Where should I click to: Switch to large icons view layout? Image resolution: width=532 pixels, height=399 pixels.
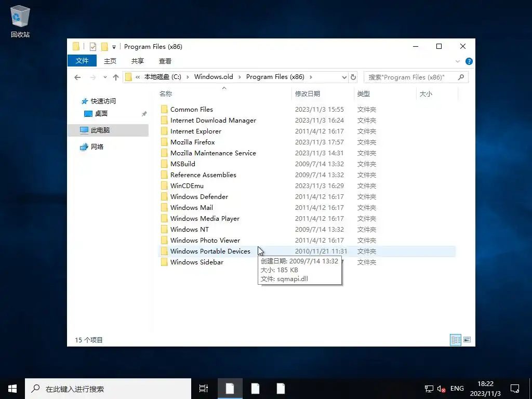(467, 340)
